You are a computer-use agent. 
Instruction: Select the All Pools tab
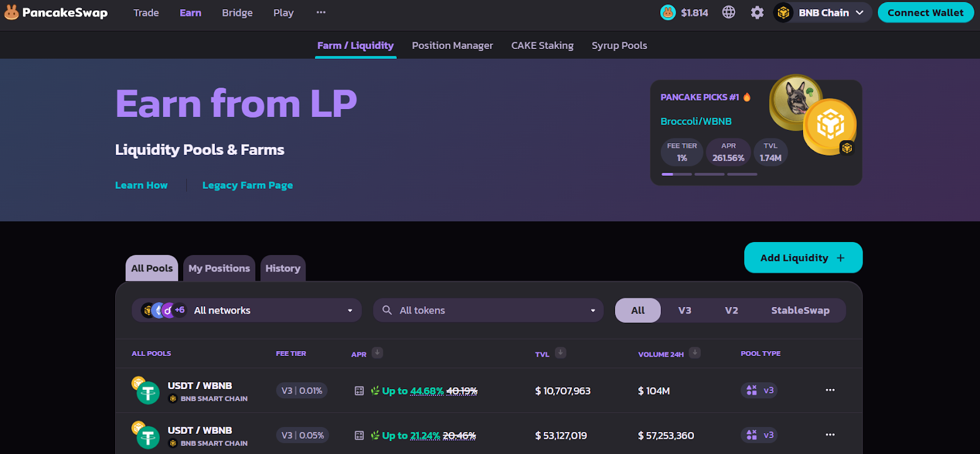(x=152, y=268)
